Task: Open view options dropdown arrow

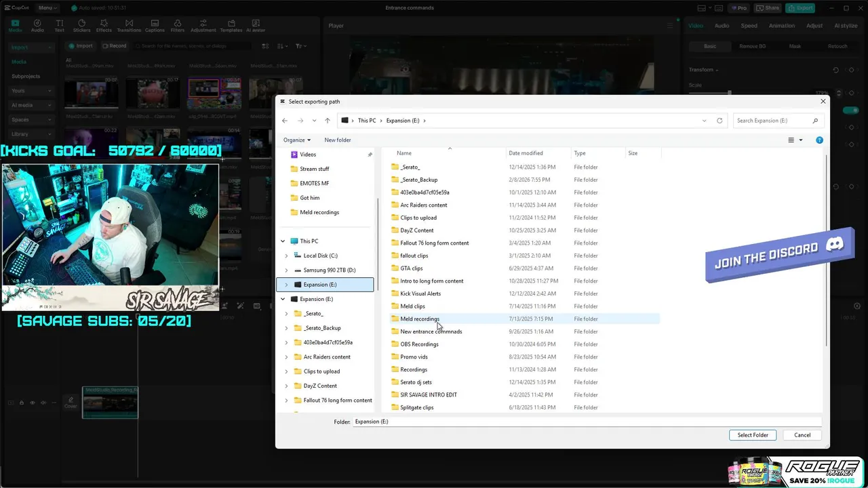Action: click(801, 140)
